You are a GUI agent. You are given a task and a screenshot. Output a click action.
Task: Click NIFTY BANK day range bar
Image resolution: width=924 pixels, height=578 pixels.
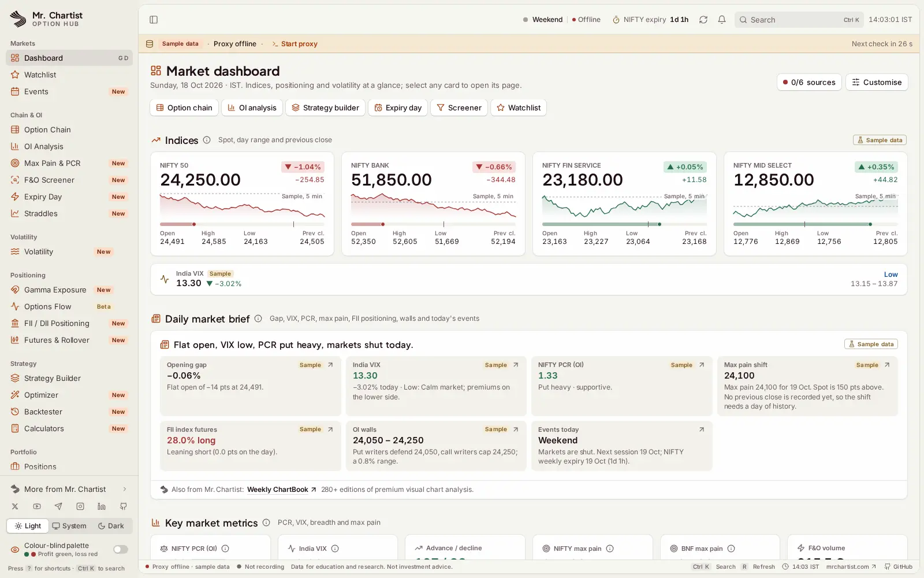pyautogui.click(x=433, y=224)
